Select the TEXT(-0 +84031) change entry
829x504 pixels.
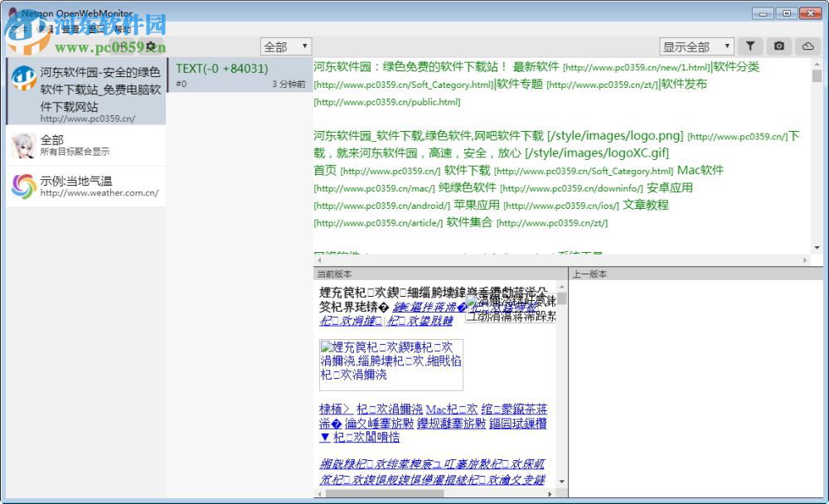coord(236,75)
